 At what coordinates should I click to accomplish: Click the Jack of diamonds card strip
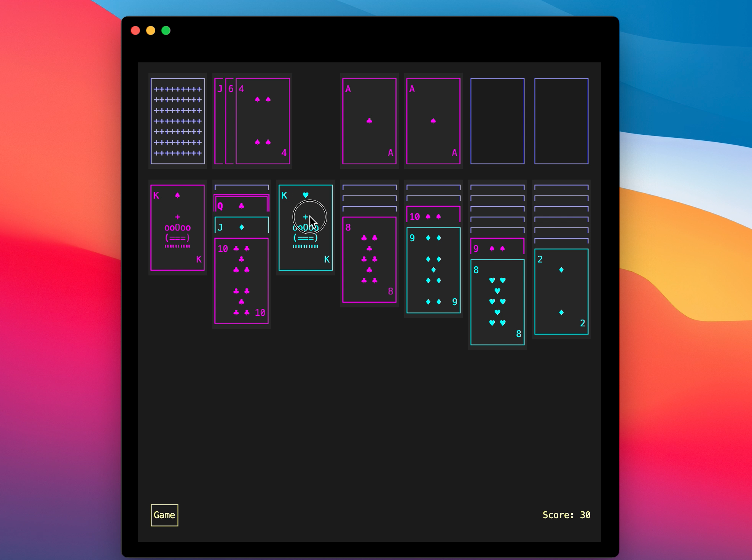pyautogui.click(x=242, y=227)
